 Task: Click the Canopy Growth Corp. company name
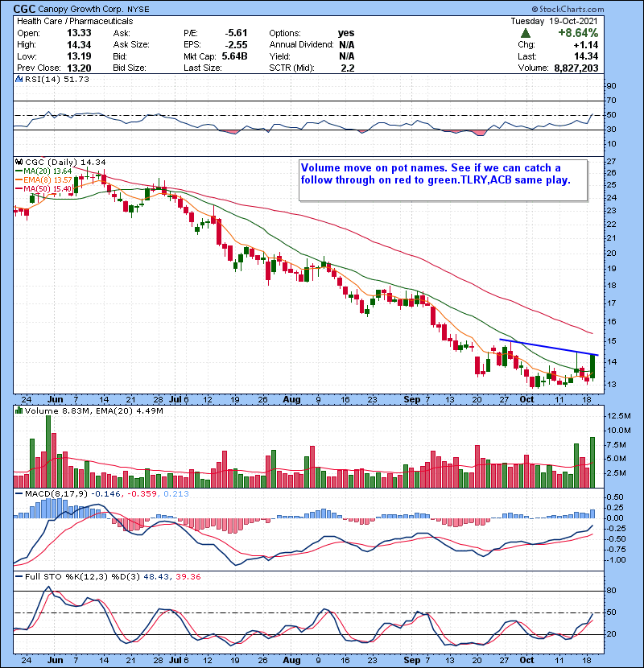[x=81, y=9]
